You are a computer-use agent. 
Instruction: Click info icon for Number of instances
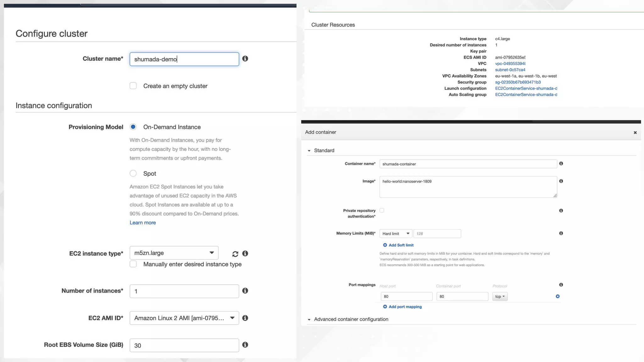pyautogui.click(x=245, y=291)
